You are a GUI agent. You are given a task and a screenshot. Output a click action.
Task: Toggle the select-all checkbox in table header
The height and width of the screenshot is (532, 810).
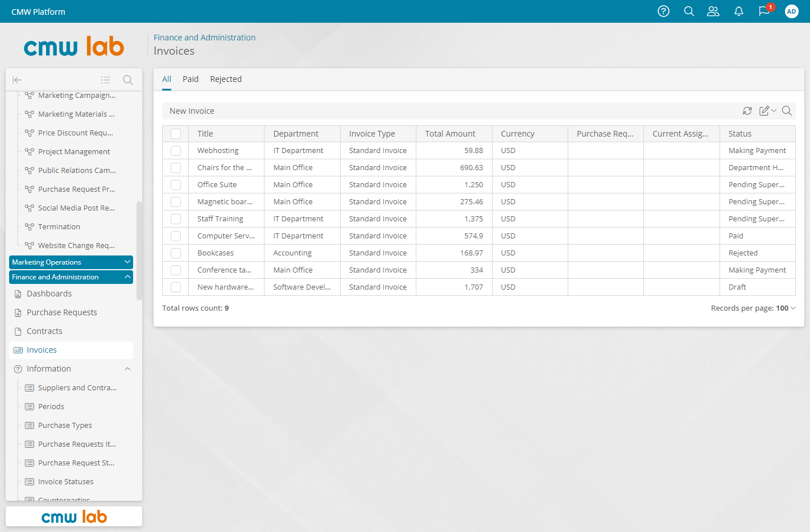(176, 134)
